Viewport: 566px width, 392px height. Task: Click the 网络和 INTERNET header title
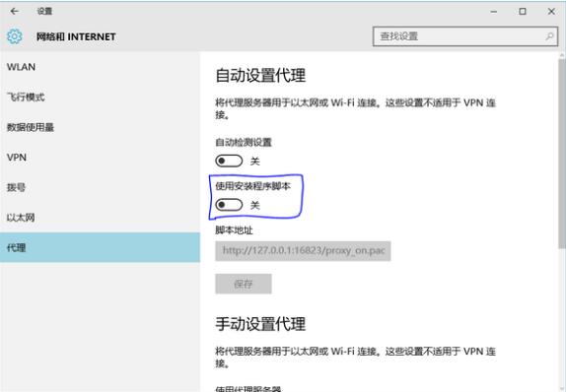(76, 36)
